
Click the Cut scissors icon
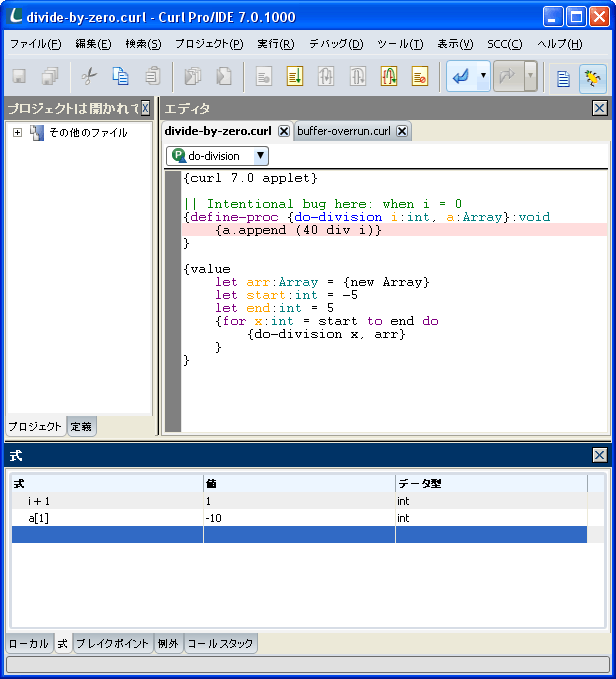(x=89, y=77)
